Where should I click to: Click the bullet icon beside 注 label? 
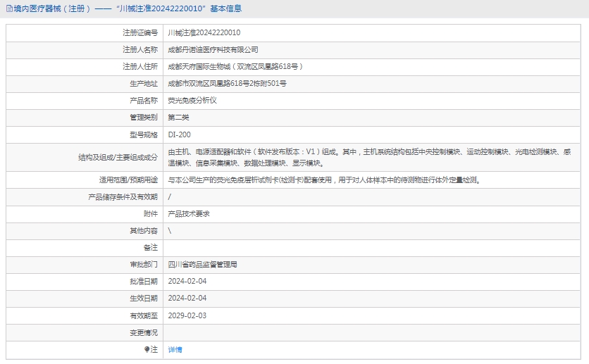click(147, 349)
